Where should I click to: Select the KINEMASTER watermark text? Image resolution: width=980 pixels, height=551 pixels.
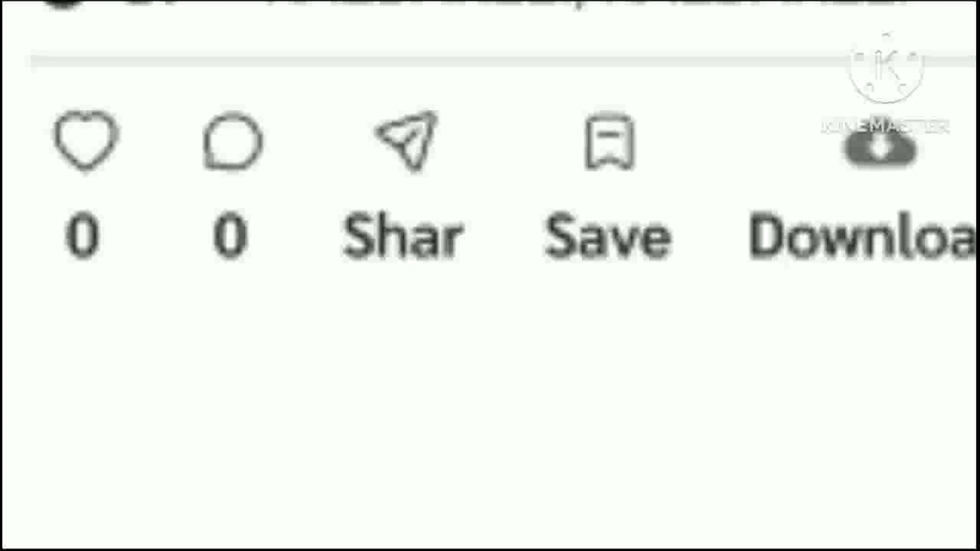885,126
